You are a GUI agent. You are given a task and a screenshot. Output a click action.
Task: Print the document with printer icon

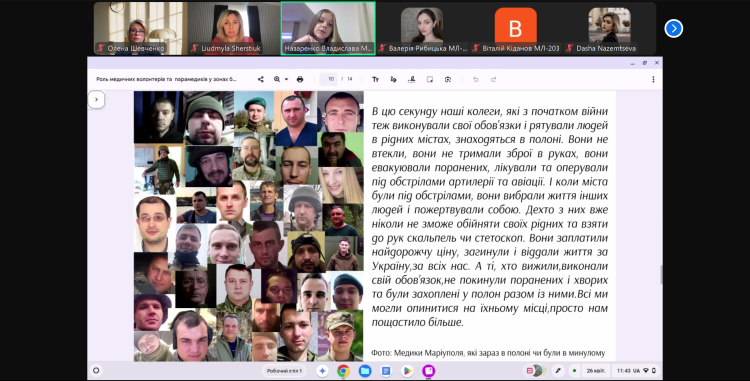(x=300, y=79)
